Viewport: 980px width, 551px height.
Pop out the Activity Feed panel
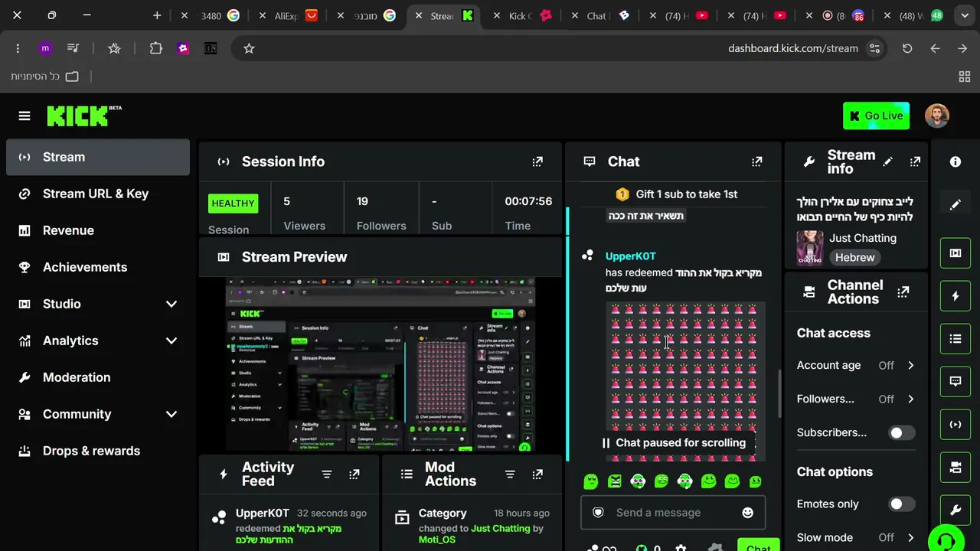[x=354, y=474]
